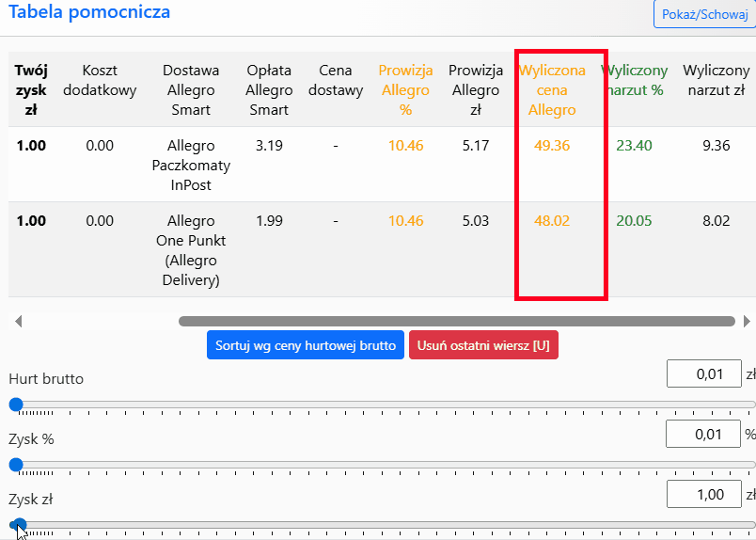Click the Hurt brutto slider handle
756x540 pixels.
(16, 405)
